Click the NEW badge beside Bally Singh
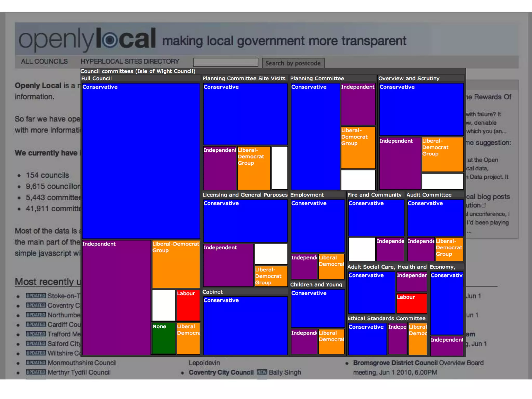The height and width of the screenshot is (399, 532). 262,372
